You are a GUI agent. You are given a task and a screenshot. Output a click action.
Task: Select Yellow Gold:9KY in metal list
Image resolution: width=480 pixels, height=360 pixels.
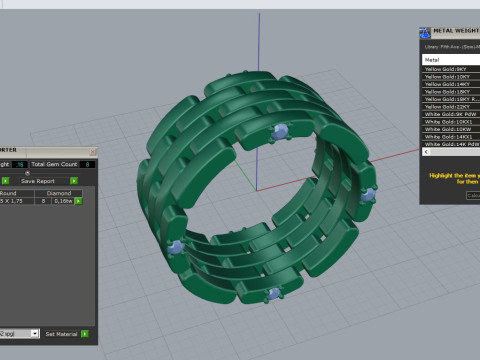[x=451, y=69]
